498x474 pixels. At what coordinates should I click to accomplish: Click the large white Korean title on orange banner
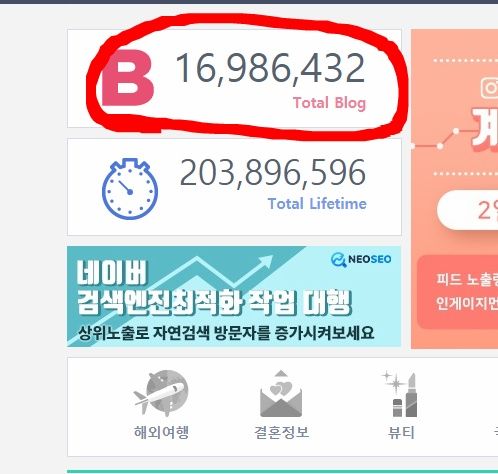point(485,129)
